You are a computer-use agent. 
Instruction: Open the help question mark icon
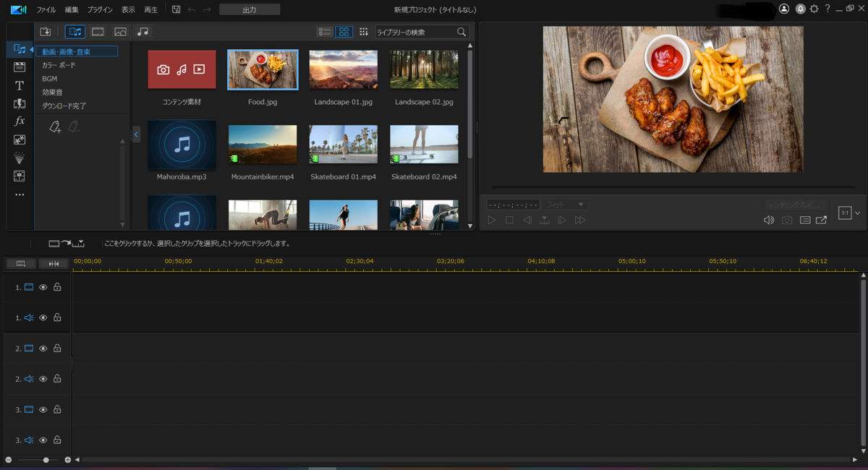coord(827,9)
